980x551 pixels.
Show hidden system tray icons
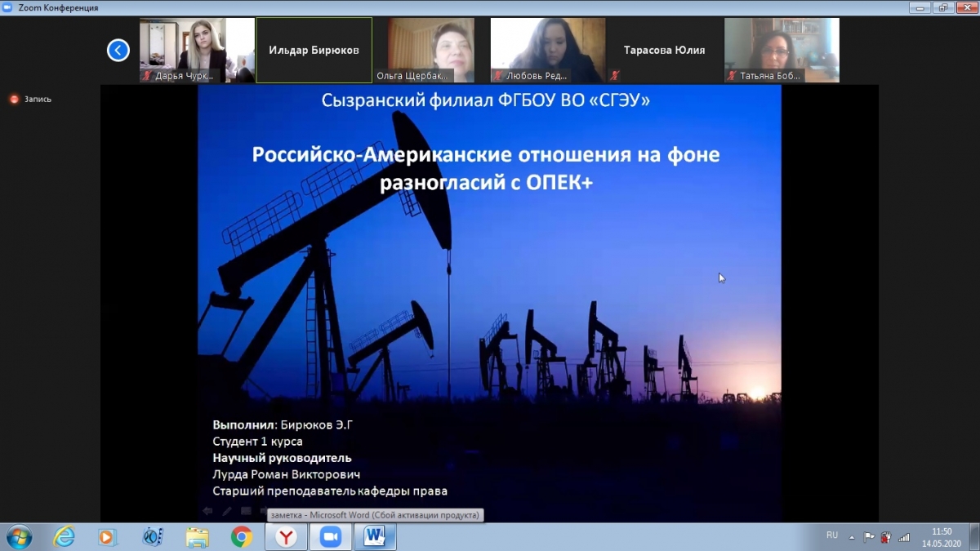[852, 537]
